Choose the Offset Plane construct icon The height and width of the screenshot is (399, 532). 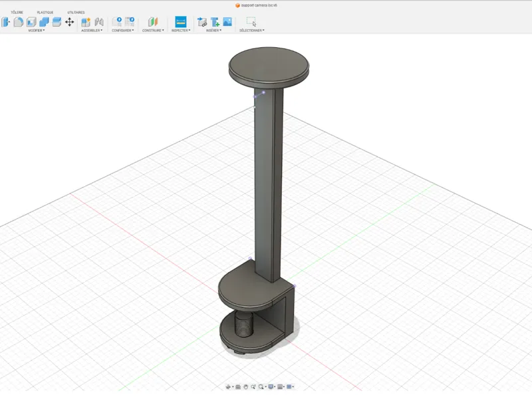coord(153,22)
